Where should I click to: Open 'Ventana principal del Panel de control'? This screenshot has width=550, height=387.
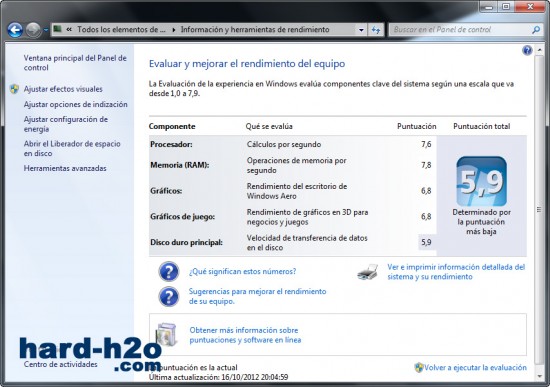tap(75, 63)
